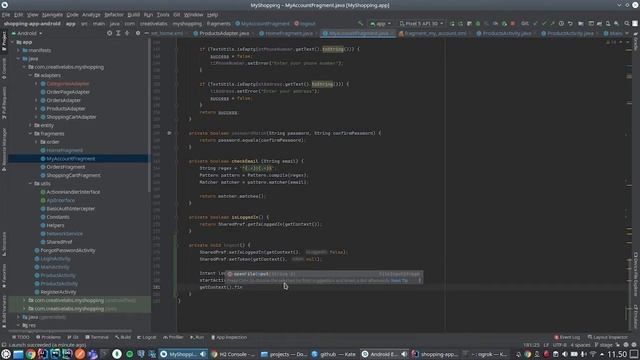640x360 pixels.
Task: Open the Analyze menu
Action: pos(91,15)
